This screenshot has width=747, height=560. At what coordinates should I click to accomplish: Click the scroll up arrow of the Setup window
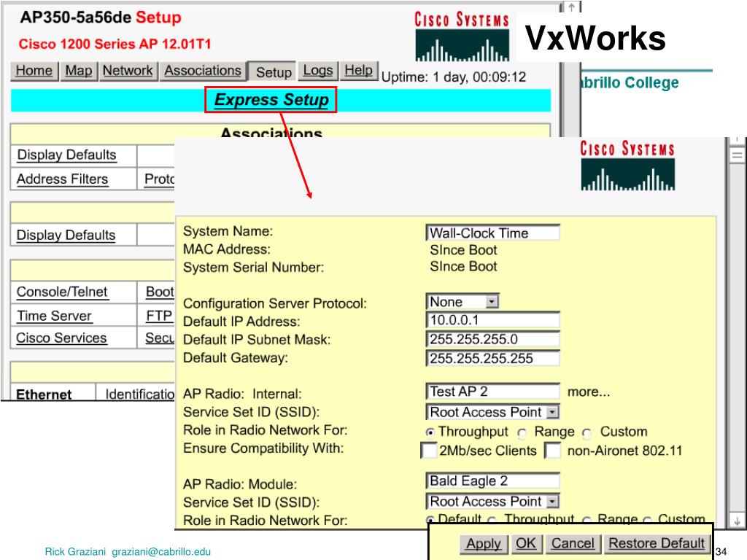click(x=572, y=7)
